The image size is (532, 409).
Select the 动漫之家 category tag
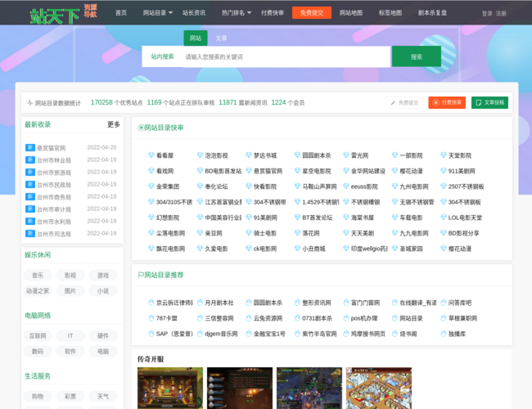coord(38,290)
